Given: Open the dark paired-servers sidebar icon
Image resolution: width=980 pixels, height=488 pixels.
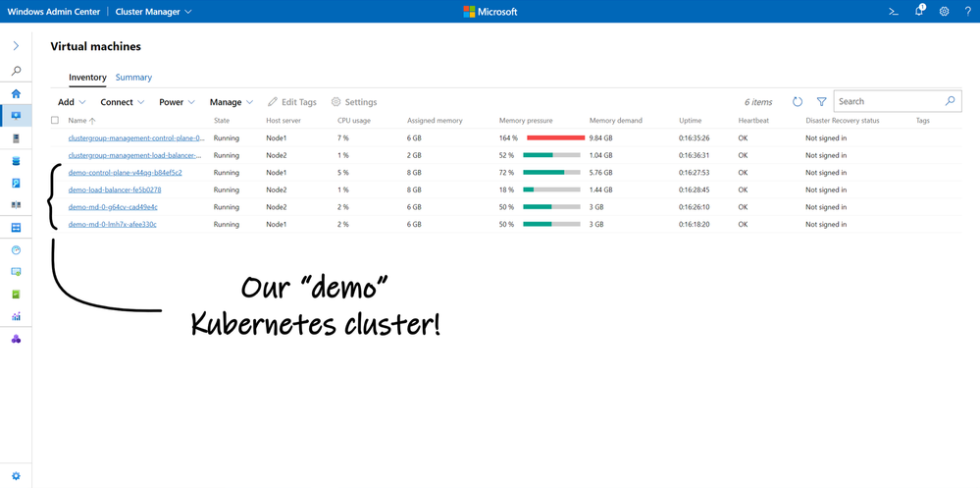Looking at the screenshot, I should (x=17, y=204).
